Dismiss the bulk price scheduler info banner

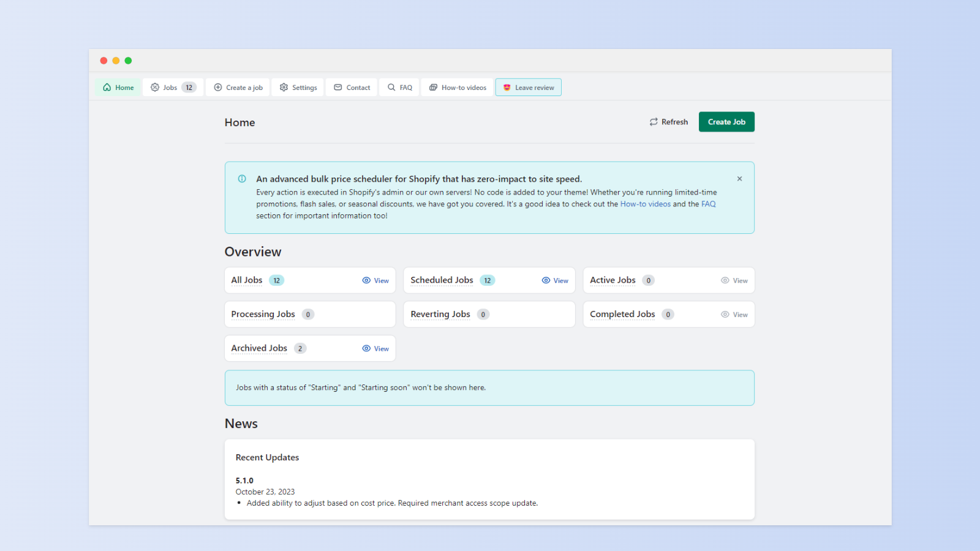click(x=739, y=178)
